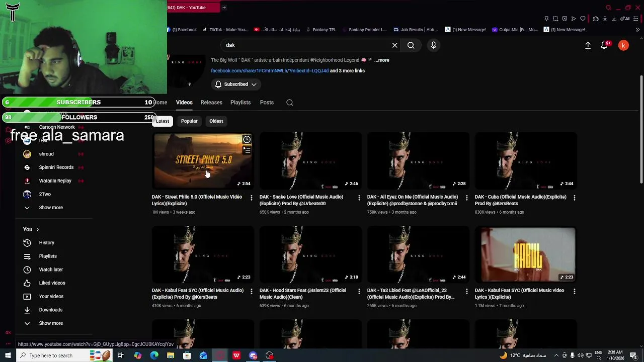Open Your videos in sidebar
Image resolution: width=644 pixels, height=362 pixels.
tap(51, 297)
